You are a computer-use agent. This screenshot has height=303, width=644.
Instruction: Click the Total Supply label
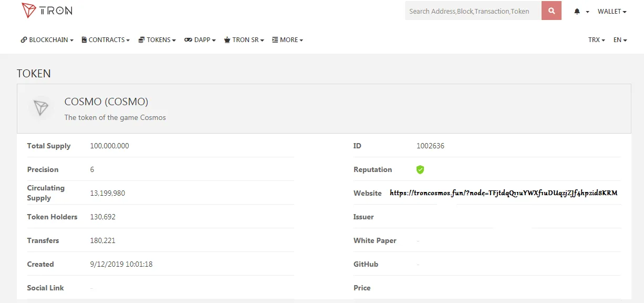point(49,146)
